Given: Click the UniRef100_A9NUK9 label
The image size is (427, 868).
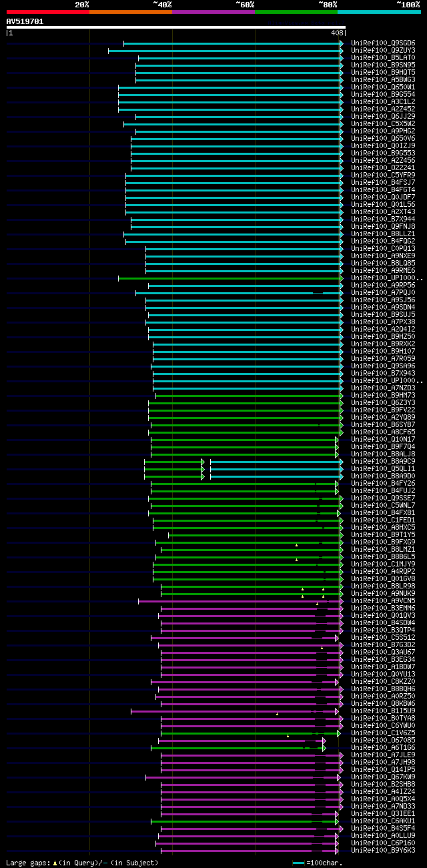Looking at the screenshot, I should click(x=383, y=594).
